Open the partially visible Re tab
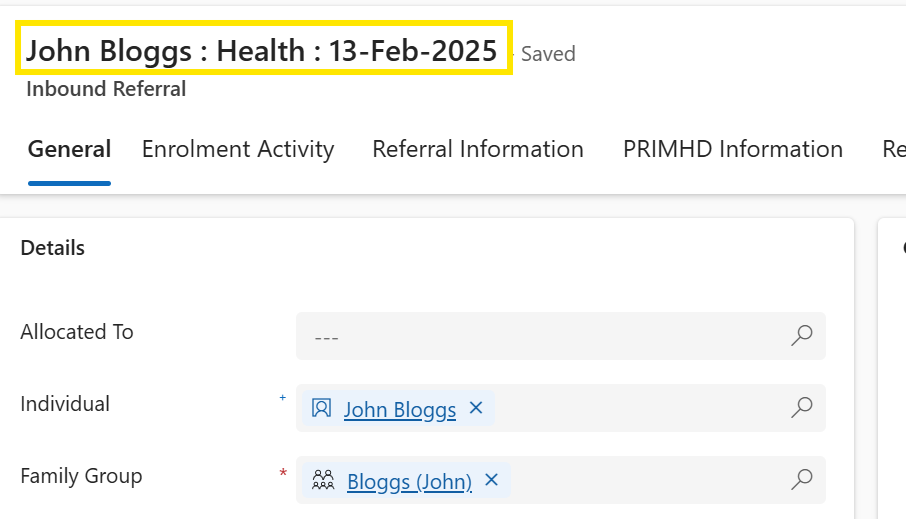906x519 pixels. [x=894, y=149]
